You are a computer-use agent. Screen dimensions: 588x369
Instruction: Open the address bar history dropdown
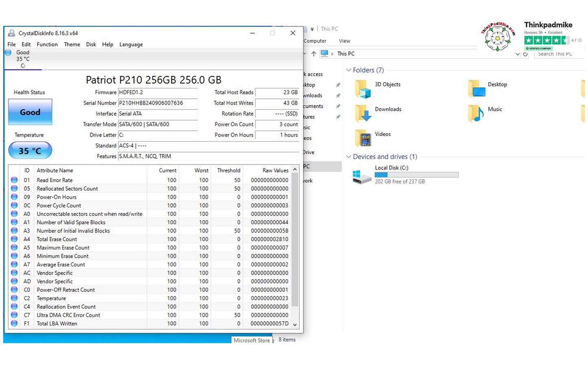pos(518,54)
